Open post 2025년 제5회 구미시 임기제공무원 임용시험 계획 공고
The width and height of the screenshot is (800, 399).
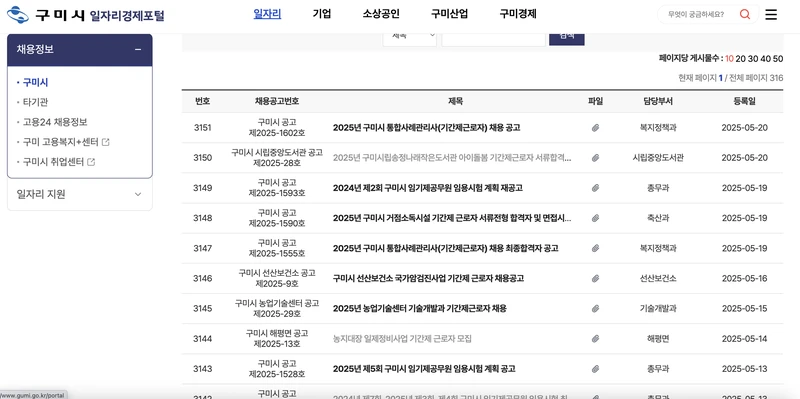click(424, 368)
